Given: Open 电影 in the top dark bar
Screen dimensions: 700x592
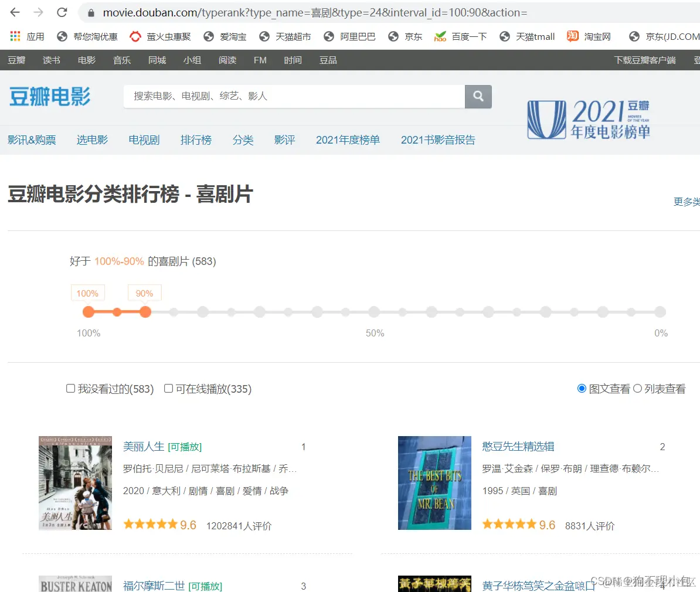Looking at the screenshot, I should (87, 60).
